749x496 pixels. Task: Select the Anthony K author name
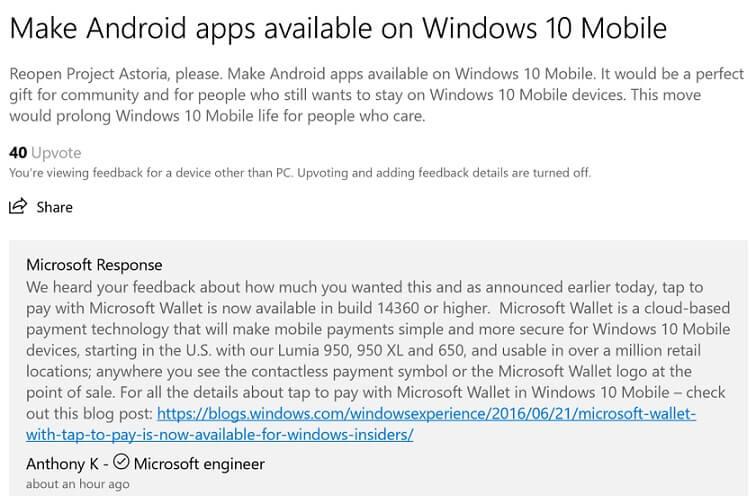tap(63, 464)
